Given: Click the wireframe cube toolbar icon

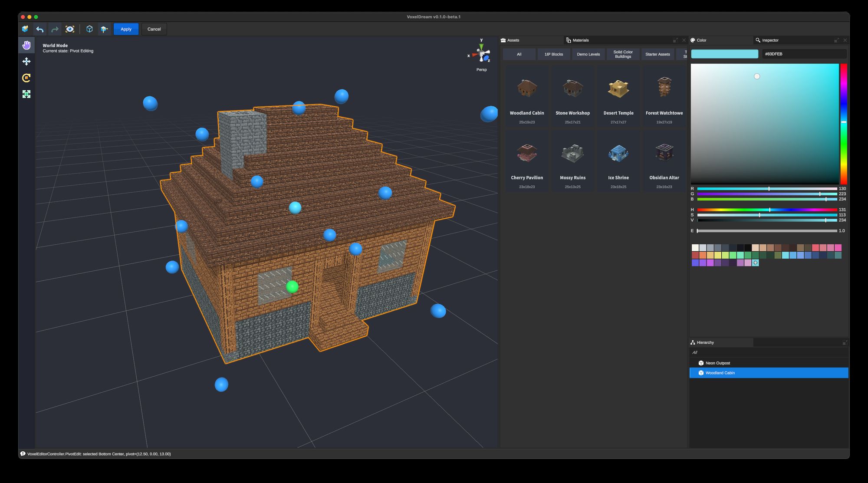Looking at the screenshot, I should pyautogui.click(x=89, y=29).
